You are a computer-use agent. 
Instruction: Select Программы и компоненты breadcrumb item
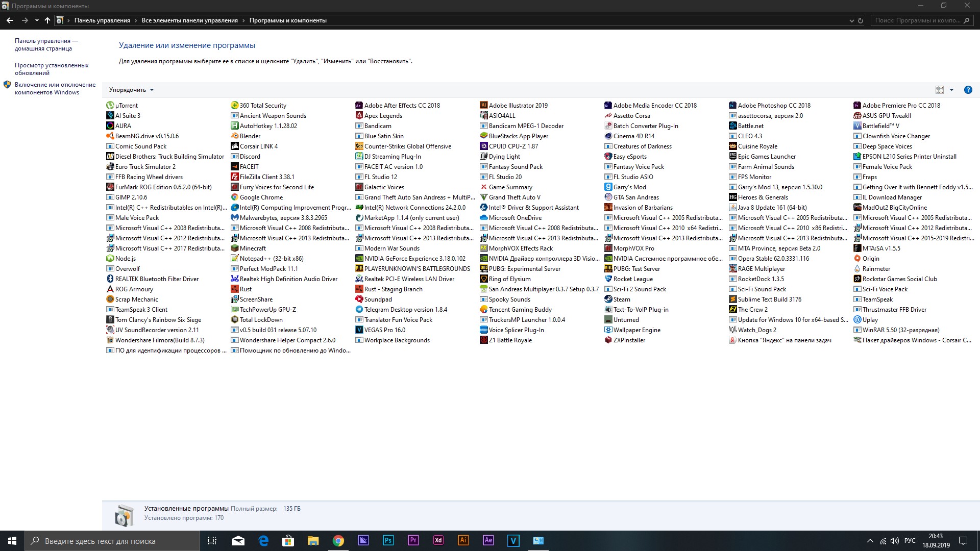[288, 20]
